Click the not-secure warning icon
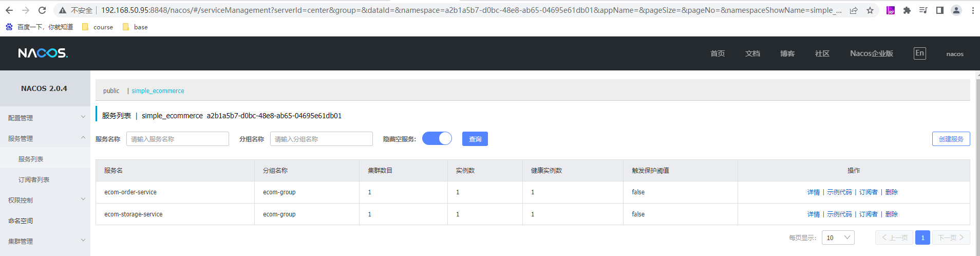Image resolution: width=980 pixels, height=256 pixels. (x=62, y=10)
